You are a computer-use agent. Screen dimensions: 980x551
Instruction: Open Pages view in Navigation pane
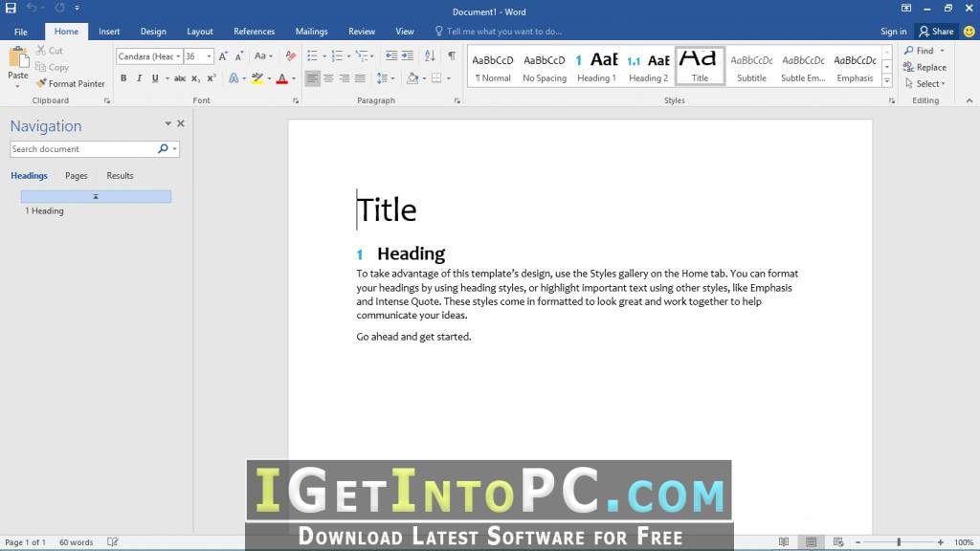(x=77, y=176)
